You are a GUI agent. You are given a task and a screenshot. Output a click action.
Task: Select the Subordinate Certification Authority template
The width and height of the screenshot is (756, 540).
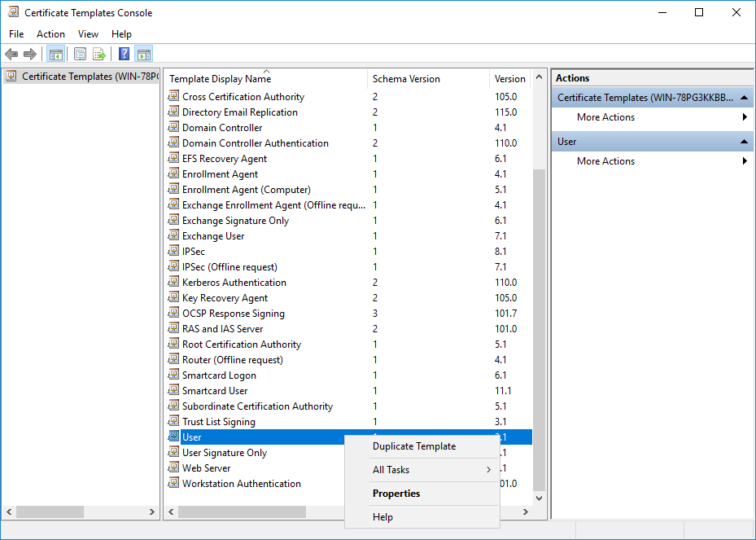pos(349,406)
